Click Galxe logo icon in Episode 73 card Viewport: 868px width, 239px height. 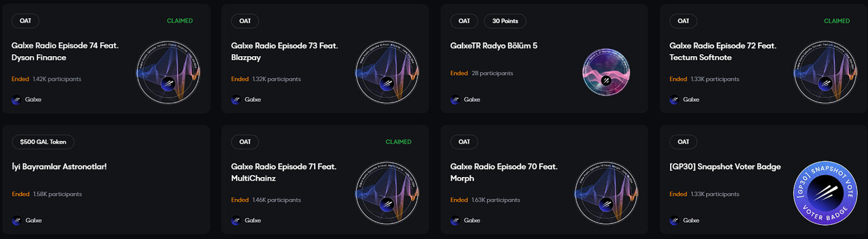[x=236, y=100]
